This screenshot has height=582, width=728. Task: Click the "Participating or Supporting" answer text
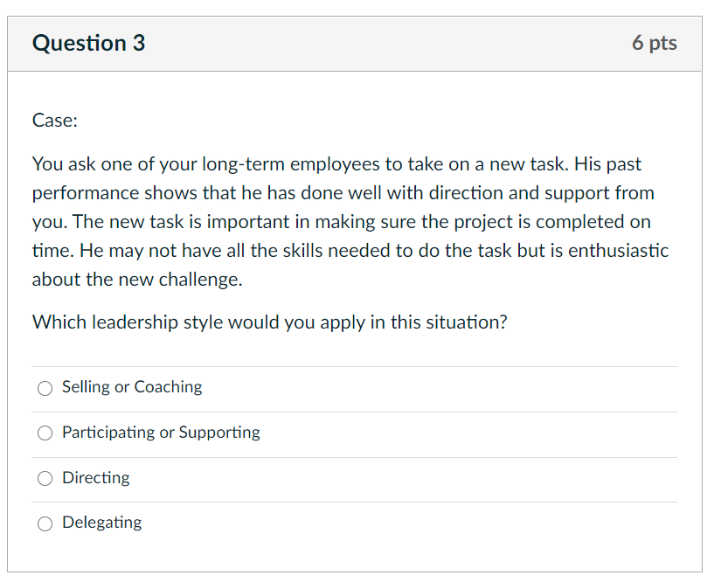coord(160,433)
